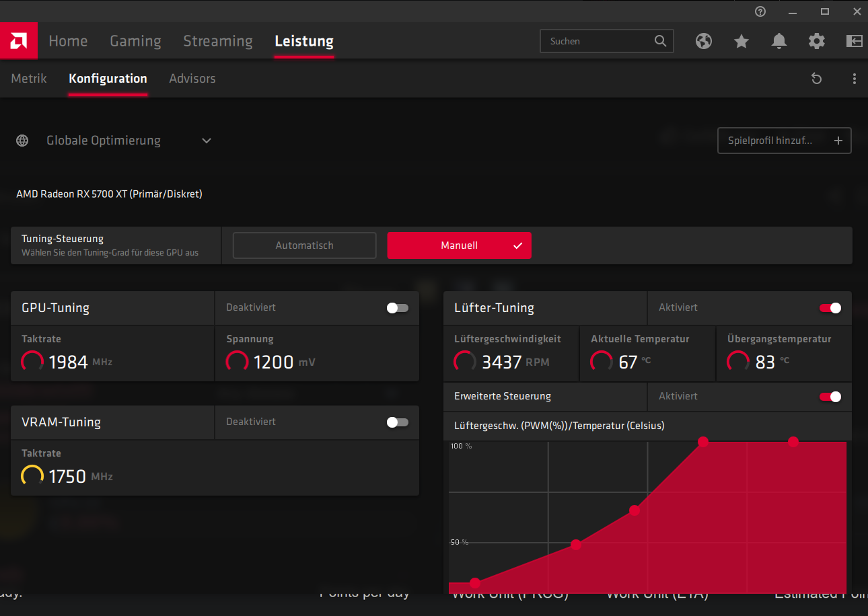
Task: Click the Tuning-Steuerung label
Action: coord(63,239)
